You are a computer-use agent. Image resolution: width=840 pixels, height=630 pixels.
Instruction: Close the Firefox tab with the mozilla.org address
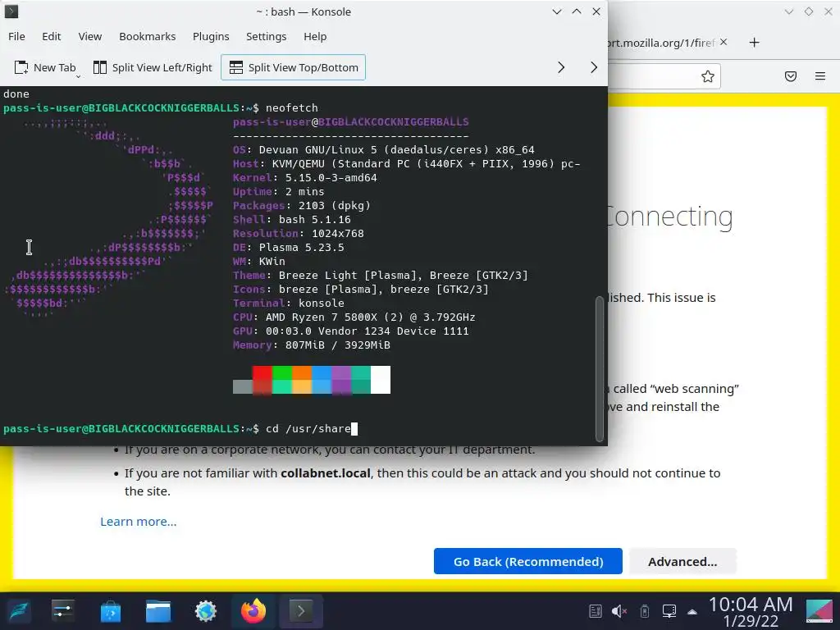point(724,42)
